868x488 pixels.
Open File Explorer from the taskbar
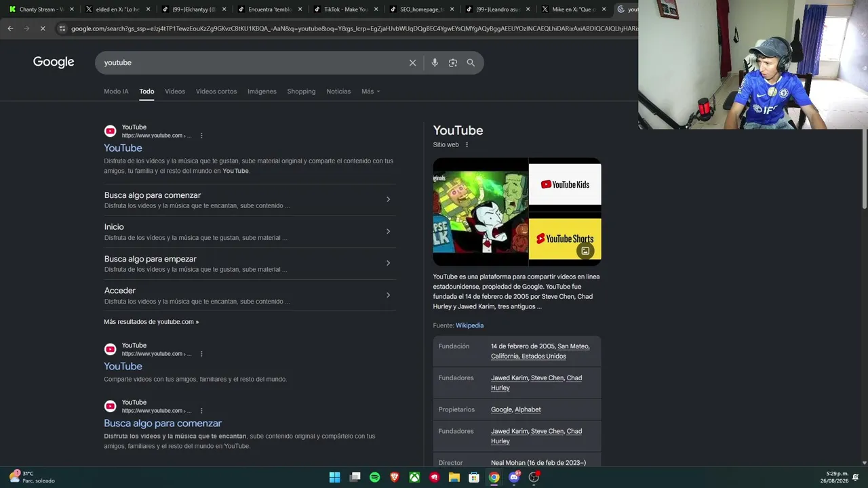pyautogui.click(x=454, y=477)
